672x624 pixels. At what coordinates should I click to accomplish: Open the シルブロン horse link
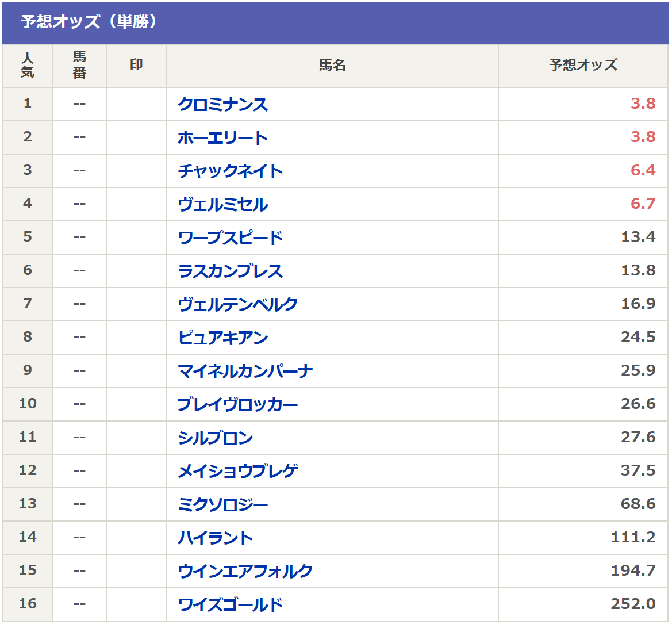coord(216,438)
